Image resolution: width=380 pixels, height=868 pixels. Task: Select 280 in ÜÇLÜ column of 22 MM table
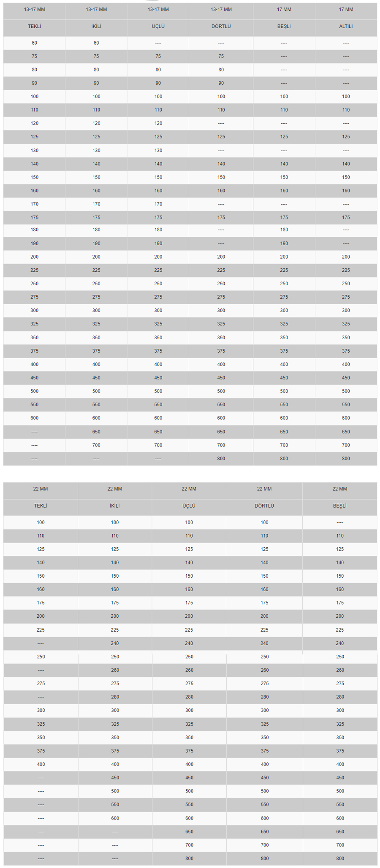tap(189, 697)
